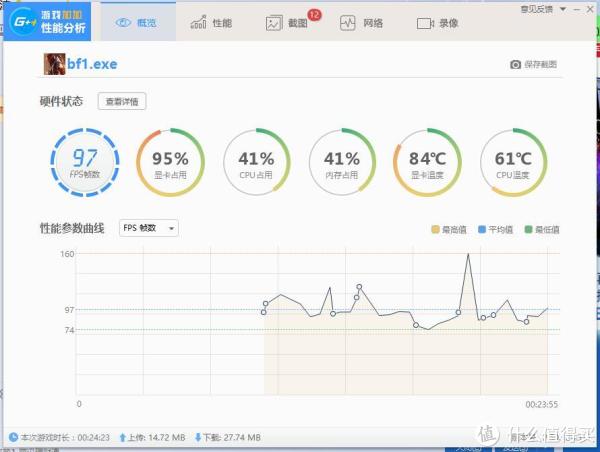Open the 截图 screenshots tab
Screen dimensions: 600x452
coord(287,22)
